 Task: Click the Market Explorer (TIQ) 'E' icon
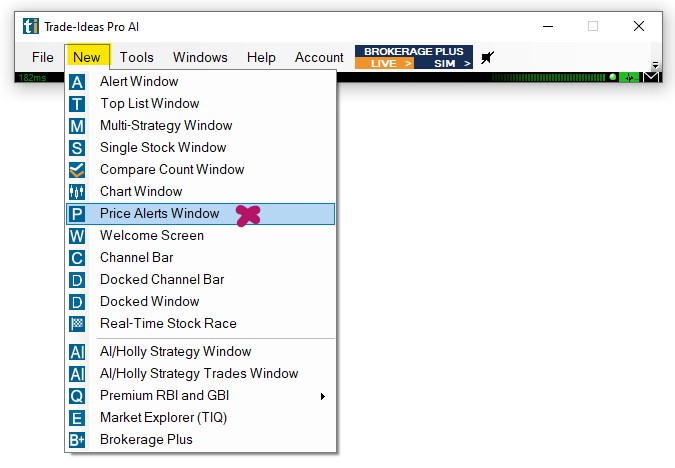pyautogui.click(x=77, y=418)
